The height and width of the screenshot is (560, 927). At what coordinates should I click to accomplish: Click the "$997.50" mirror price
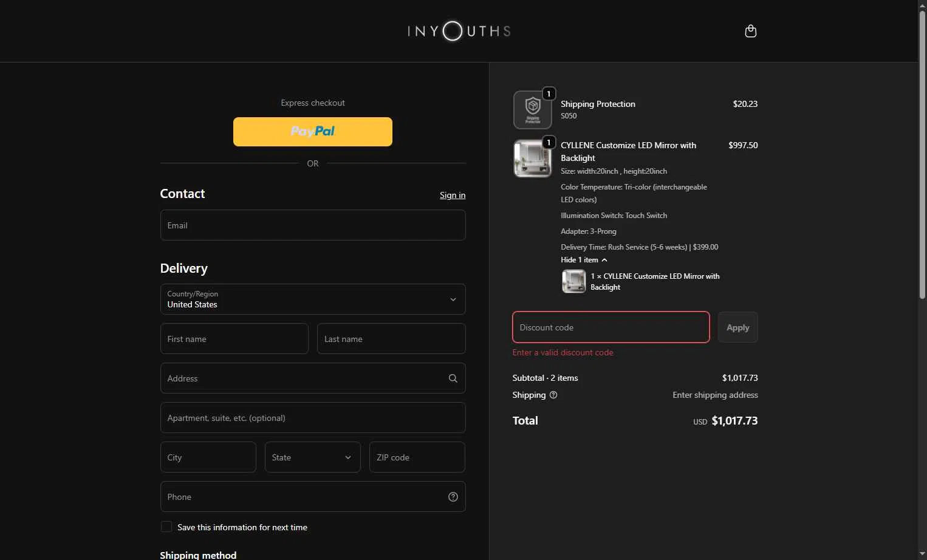point(743,145)
